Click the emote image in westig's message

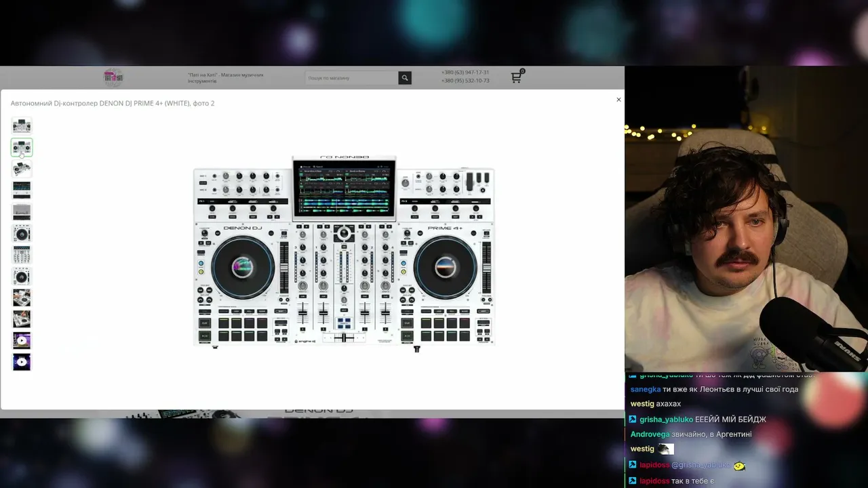666,449
